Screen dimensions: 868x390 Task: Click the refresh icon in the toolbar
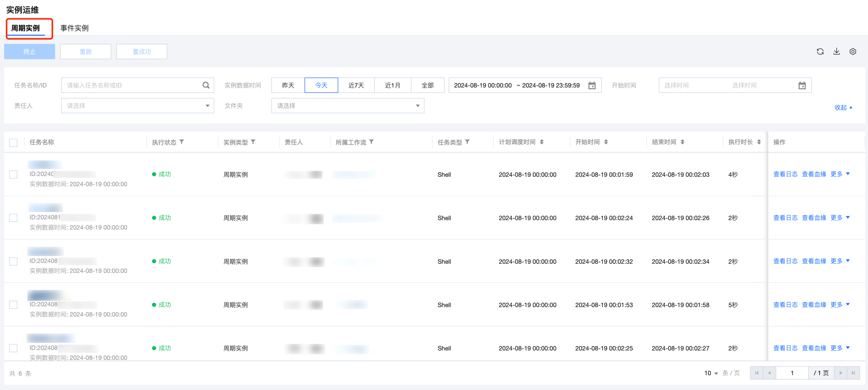(x=820, y=52)
